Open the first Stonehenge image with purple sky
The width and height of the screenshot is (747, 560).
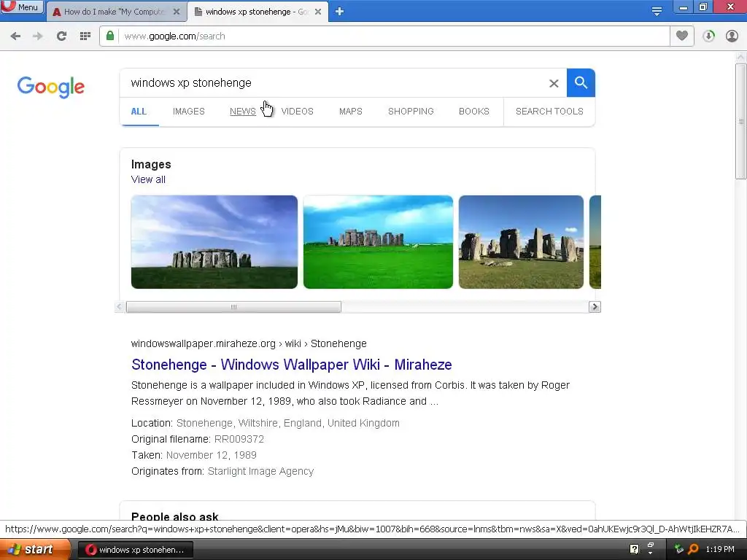point(214,242)
